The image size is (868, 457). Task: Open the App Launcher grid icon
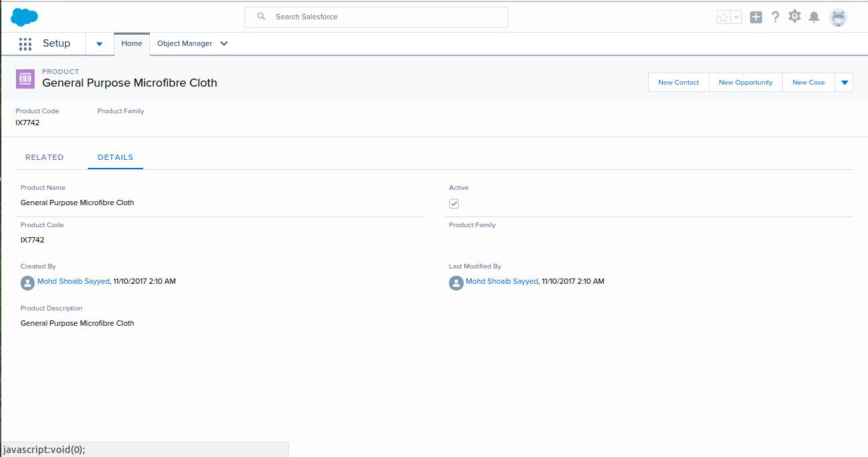pyautogui.click(x=25, y=44)
